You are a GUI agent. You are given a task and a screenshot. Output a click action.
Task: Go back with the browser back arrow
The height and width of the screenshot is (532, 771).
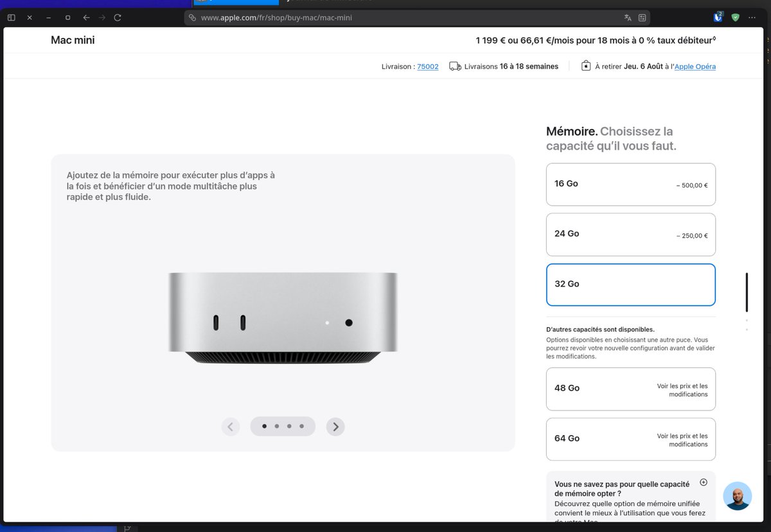pyautogui.click(x=86, y=17)
